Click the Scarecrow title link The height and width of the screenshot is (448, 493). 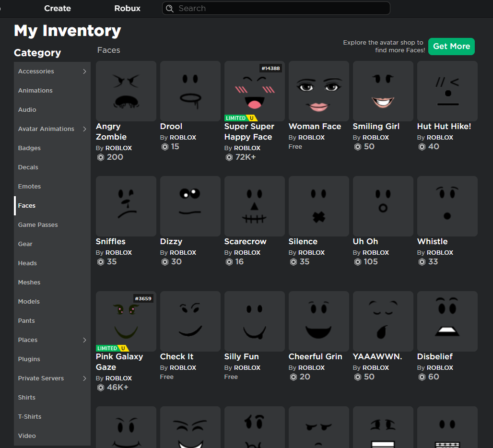(245, 241)
